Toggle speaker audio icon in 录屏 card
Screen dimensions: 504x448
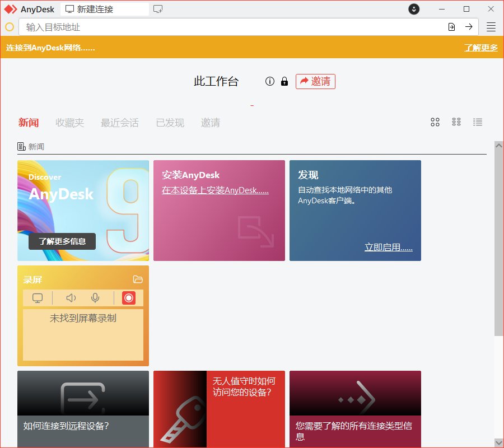point(71,298)
